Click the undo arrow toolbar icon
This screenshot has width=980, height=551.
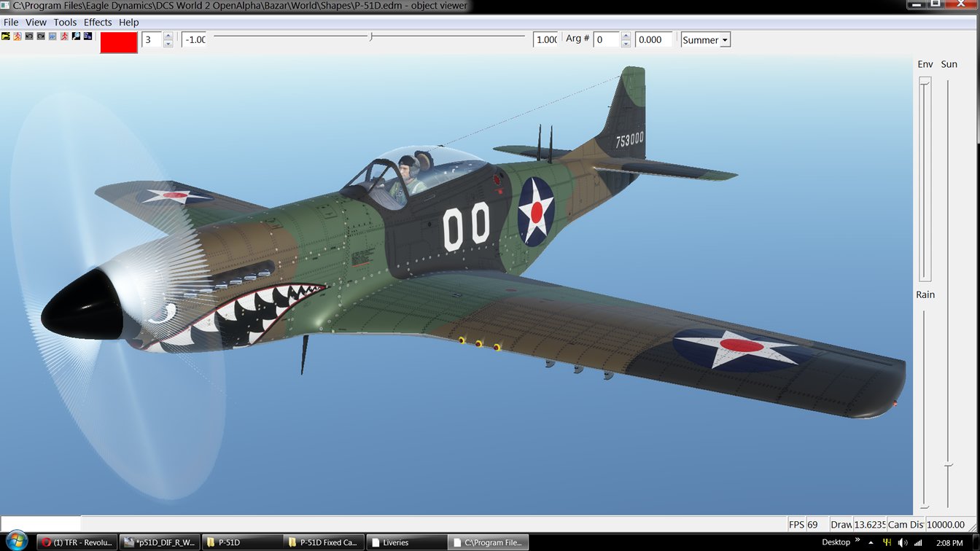pyautogui.click(x=29, y=36)
